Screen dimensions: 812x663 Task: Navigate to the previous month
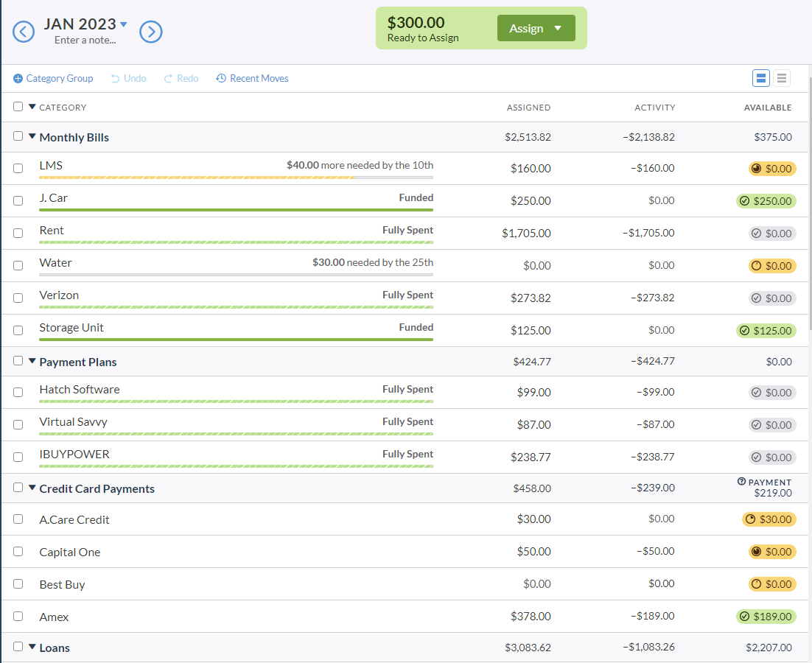coord(23,32)
